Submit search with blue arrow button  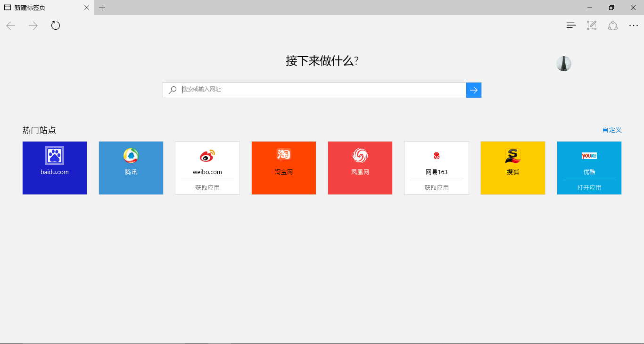(474, 90)
